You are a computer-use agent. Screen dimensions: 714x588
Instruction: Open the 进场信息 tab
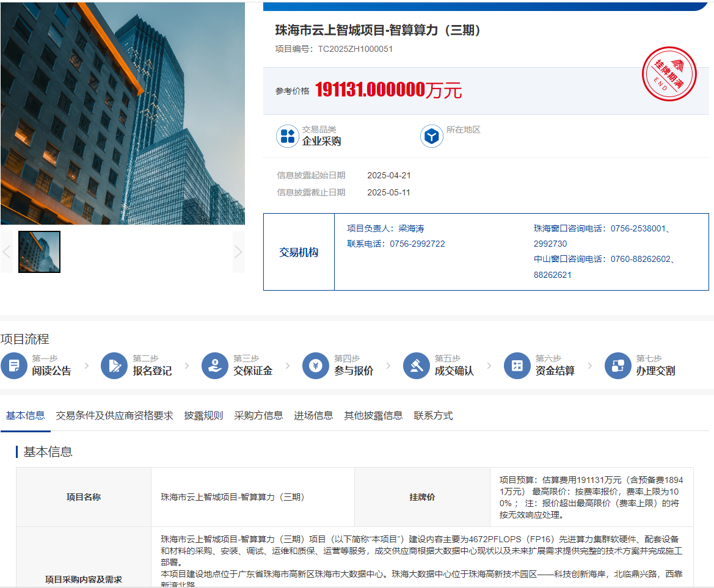point(313,416)
